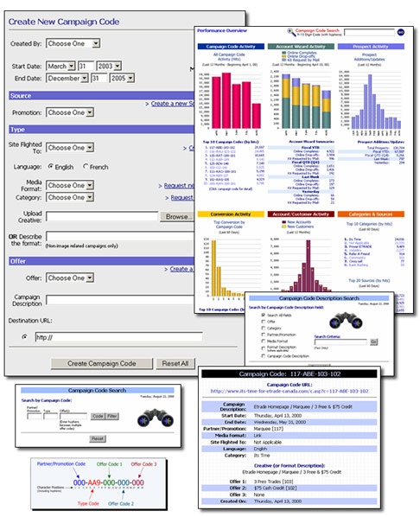The width and height of the screenshot is (420, 517).
Task: Click the top-ranked campaign code 117-ABE-103-102 link
Action: click(222, 148)
